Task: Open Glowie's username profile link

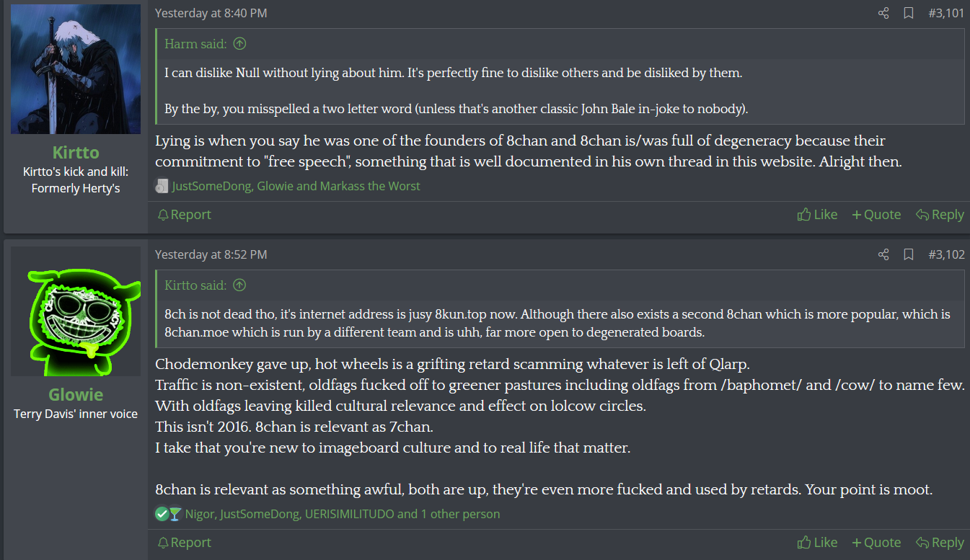Action: coord(76,395)
